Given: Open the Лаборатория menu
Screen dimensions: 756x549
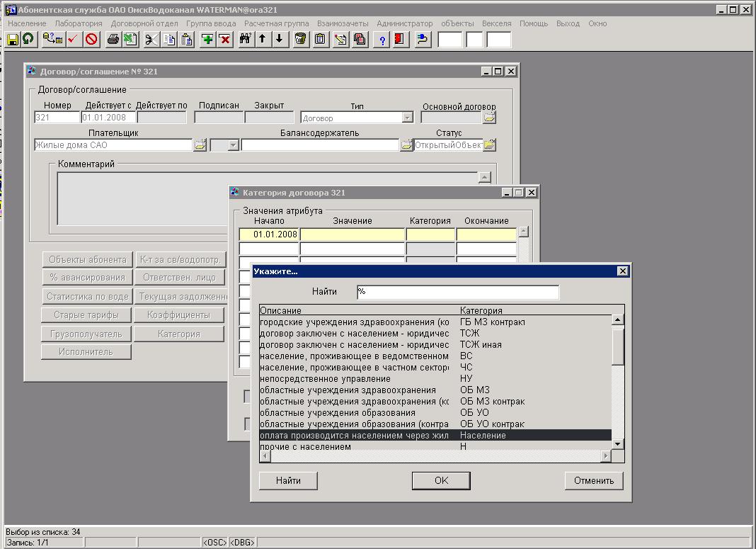Looking at the screenshot, I should click(79, 23).
